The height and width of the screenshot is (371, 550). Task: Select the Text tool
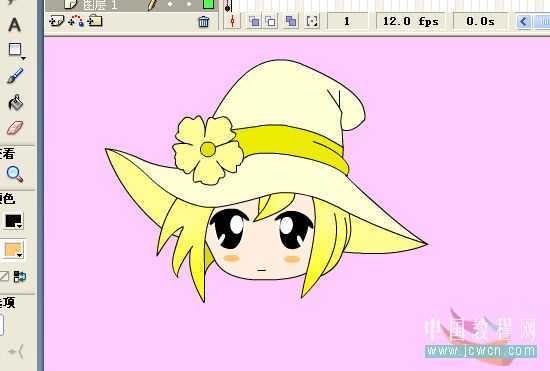point(14,25)
